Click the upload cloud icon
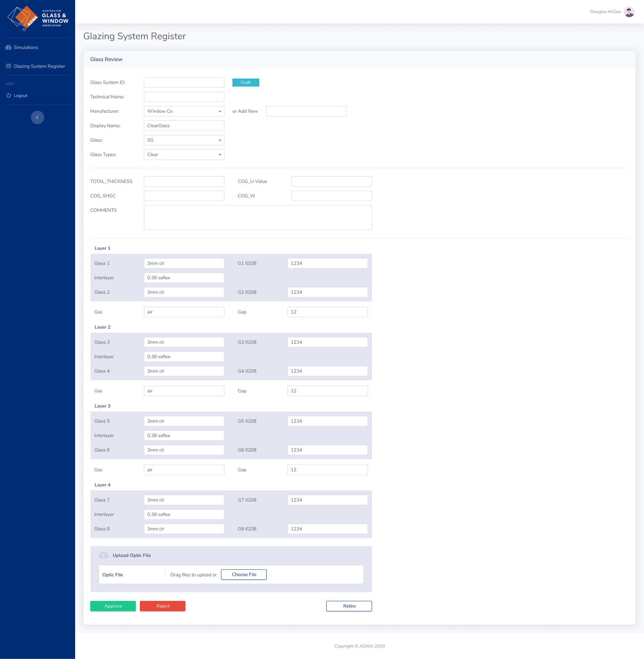The image size is (644, 659). tap(104, 555)
